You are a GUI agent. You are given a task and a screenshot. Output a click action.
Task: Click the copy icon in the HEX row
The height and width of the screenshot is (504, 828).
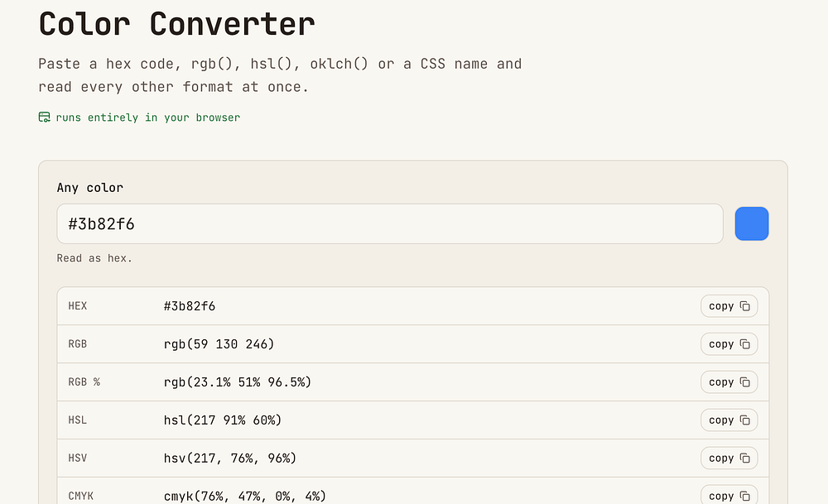744,306
